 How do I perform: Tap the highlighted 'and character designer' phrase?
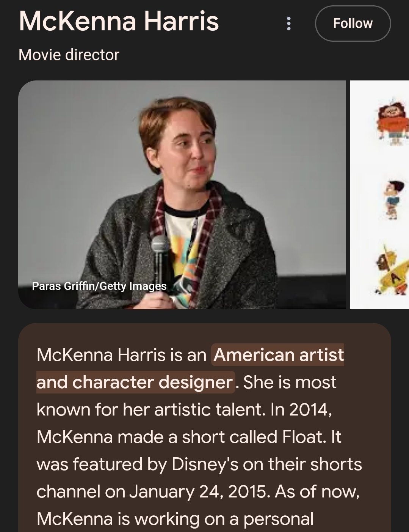tap(135, 382)
